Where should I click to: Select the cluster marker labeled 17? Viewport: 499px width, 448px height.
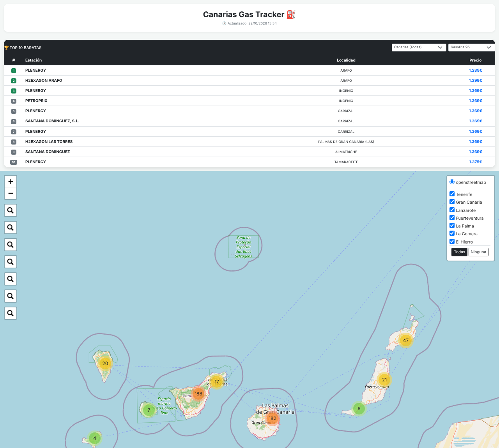pyautogui.click(x=217, y=382)
